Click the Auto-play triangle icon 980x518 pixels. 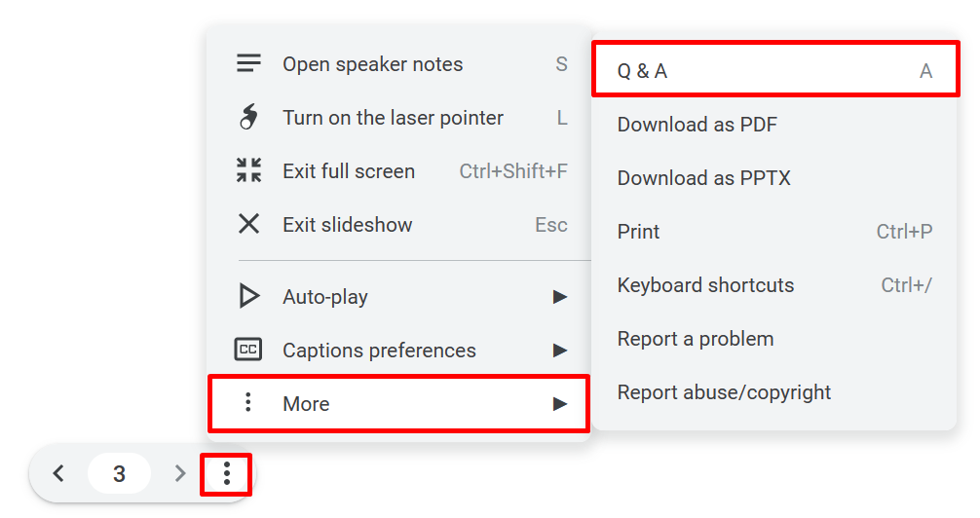pyautogui.click(x=249, y=297)
